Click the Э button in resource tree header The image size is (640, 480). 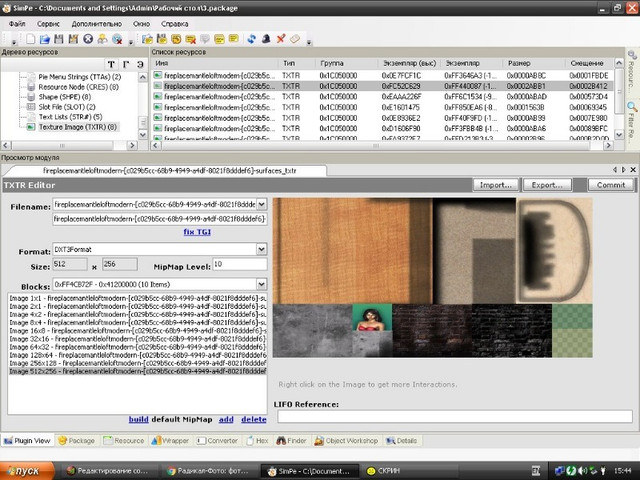pyautogui.click(x=140, y=64)
